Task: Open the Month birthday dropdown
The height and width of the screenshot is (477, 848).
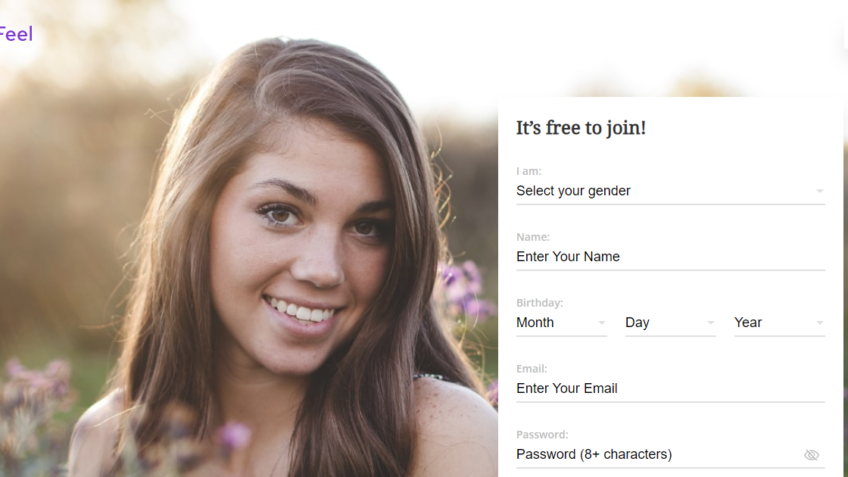Action: (561, 323)
